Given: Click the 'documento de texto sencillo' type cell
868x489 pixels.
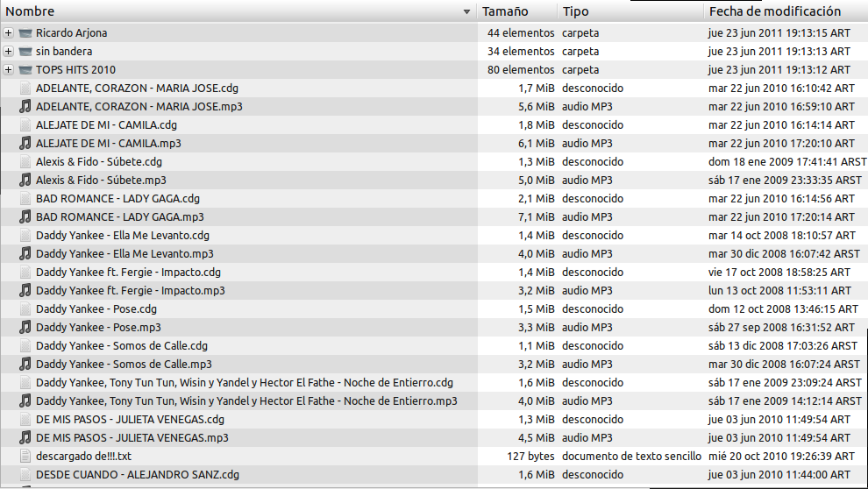Looking at the screenshot, I should click(x=631, y=456).
